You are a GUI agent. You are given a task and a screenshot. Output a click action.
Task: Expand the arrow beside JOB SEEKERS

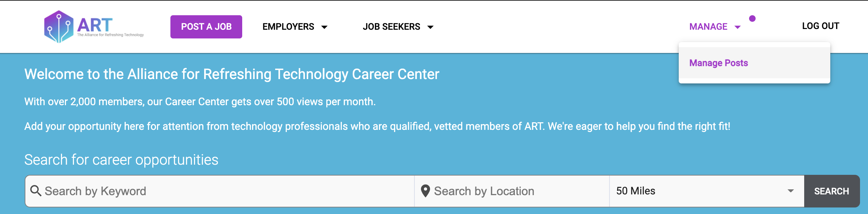pyautogui.click(x=430, y=27)
